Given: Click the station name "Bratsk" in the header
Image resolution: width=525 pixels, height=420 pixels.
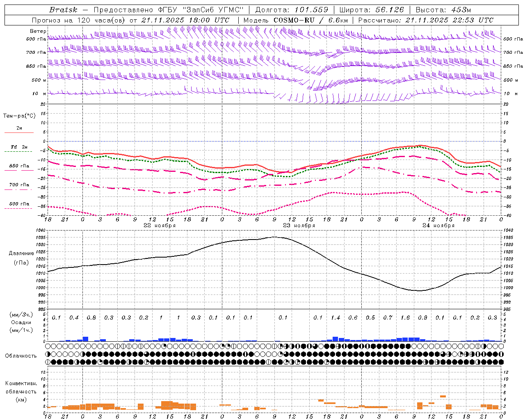Looking at the screenshot, I should 63,10.
